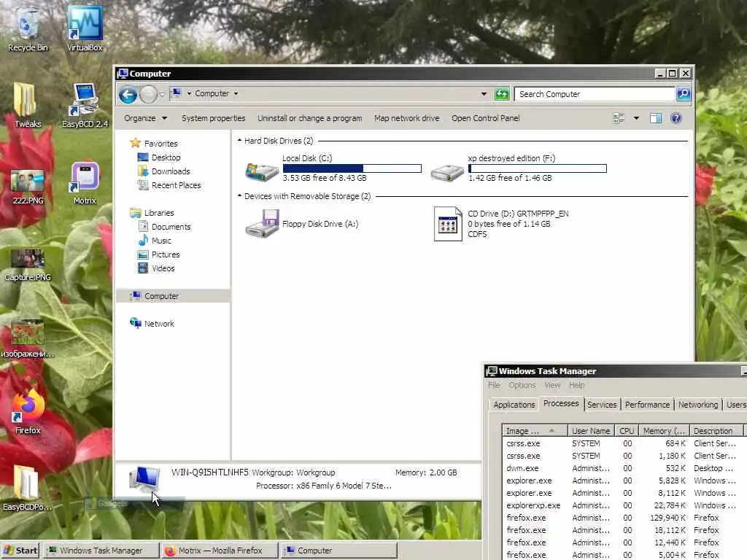This screenshot has height=560, width=747.
Task: Switch to the Services tab in Task Manager
Action: pos(602,404)
